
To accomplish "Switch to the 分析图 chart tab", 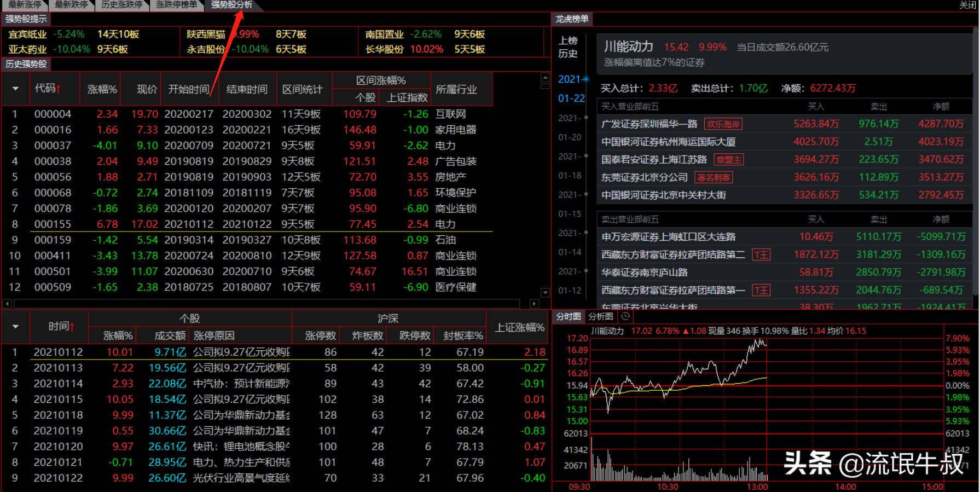I will [601, 316].
